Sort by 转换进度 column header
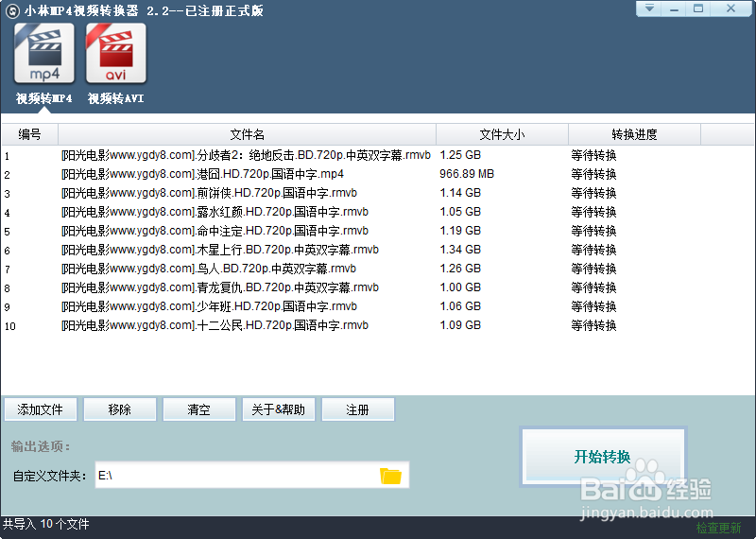Viewport: 756px width, 539px height. click(634, 134)
